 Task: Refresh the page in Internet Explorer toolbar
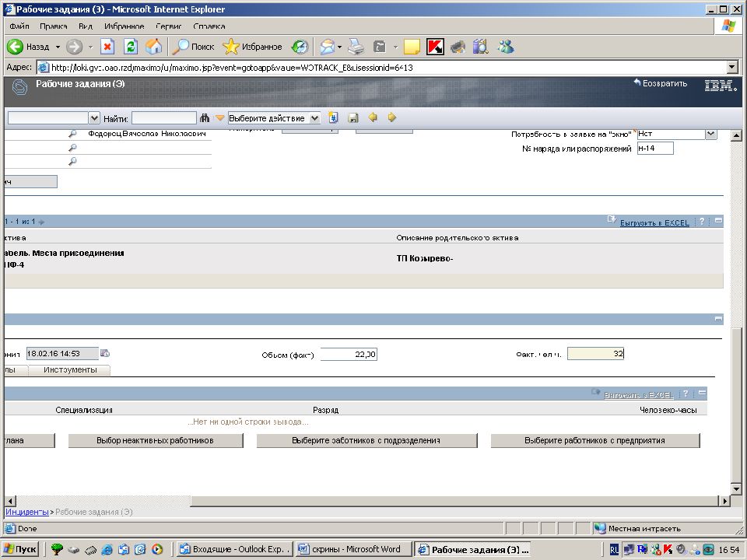(x=131, y=47)
